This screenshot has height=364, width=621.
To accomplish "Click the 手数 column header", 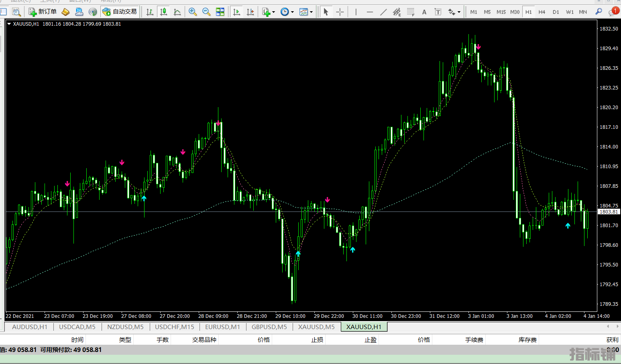I will pos(163,340).
